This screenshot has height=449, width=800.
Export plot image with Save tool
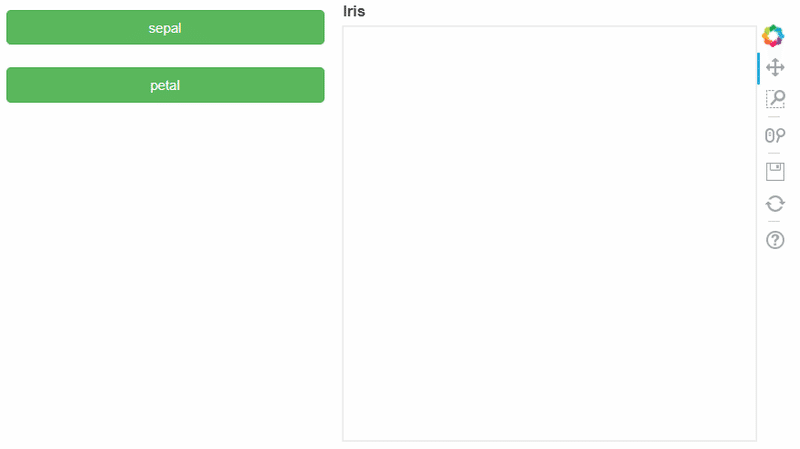point(774,172)
